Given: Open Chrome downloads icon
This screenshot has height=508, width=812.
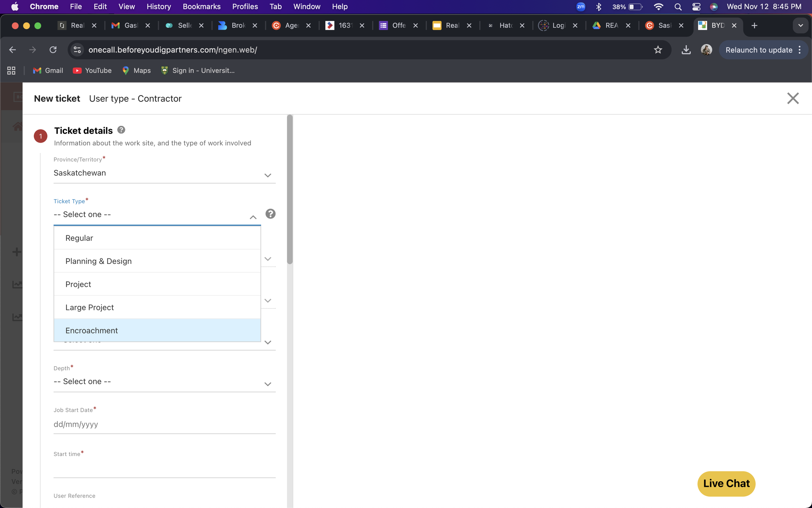Looking at the screenshot, I should pyautogui.click(x=686, y=50).
